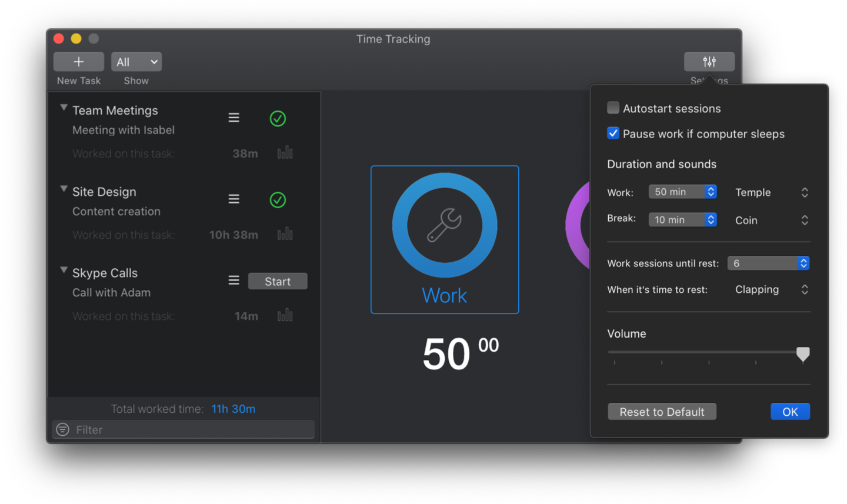Open Work sessions until rest dropdown

[x=768, y=263]
